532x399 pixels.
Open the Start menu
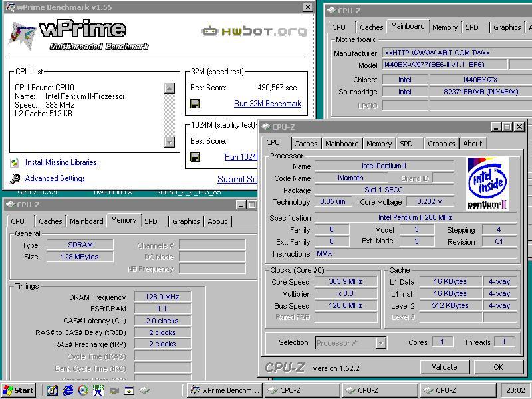click(19, 390)
